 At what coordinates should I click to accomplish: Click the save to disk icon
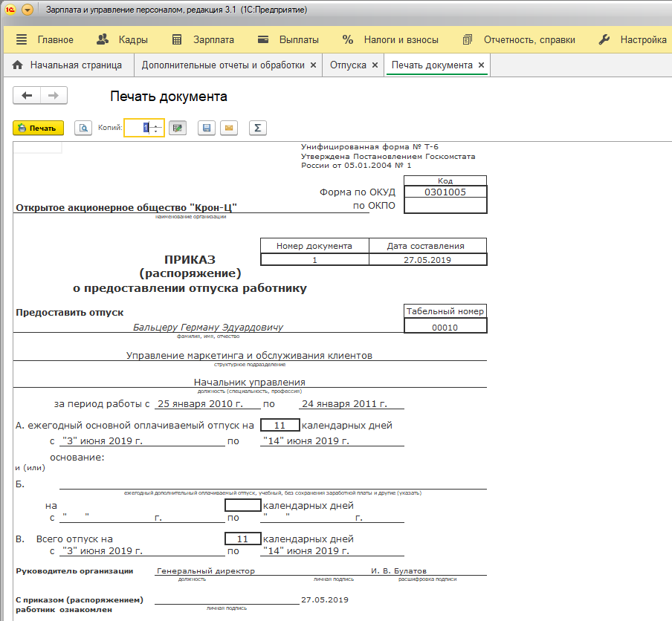coord(207,128)
